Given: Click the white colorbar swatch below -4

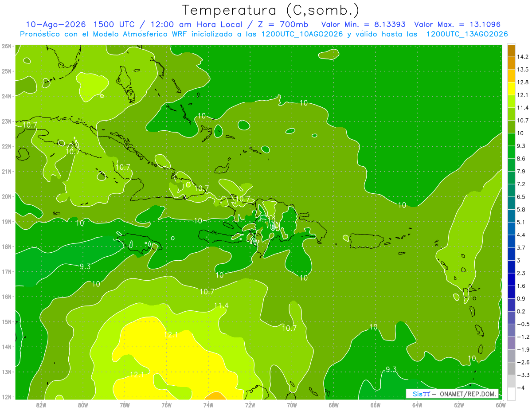Looking at the screenshot, I should click(x=511, y=393).
